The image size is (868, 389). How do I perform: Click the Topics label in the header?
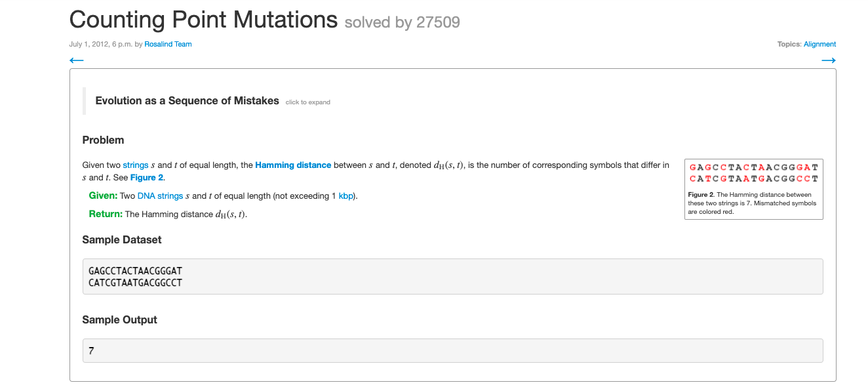coord(790,44)
